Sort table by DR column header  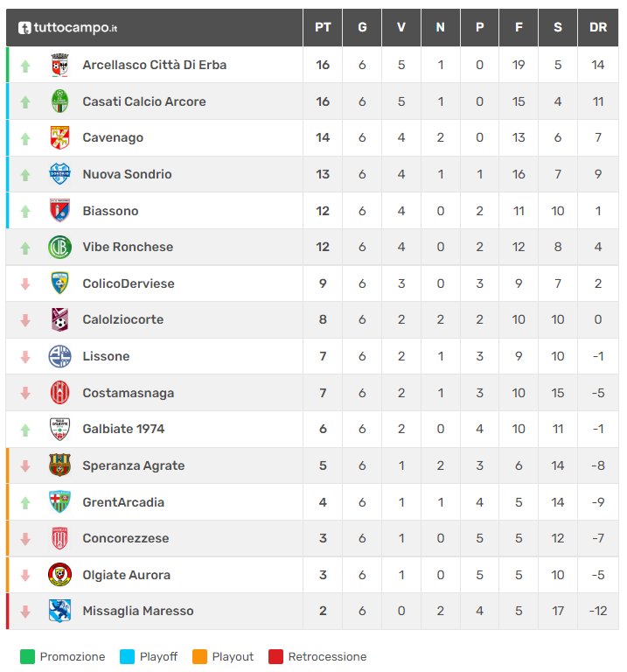tap(598, 28)
